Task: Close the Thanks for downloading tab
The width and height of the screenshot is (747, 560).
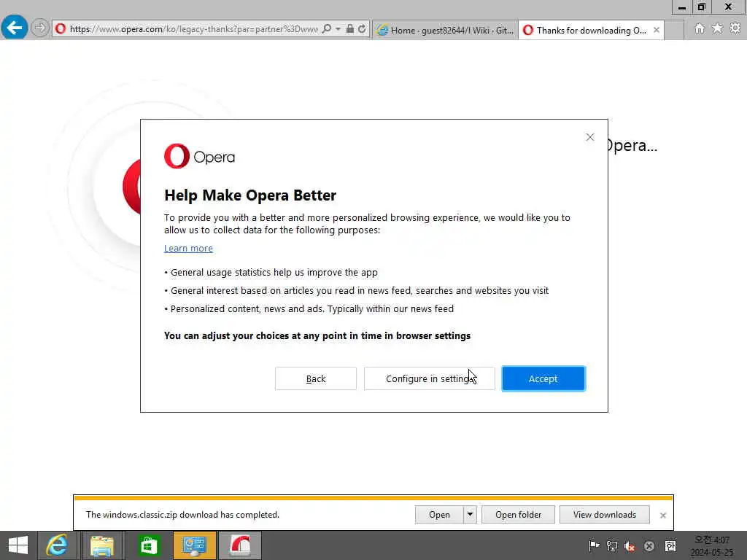Action: (657, 30)
